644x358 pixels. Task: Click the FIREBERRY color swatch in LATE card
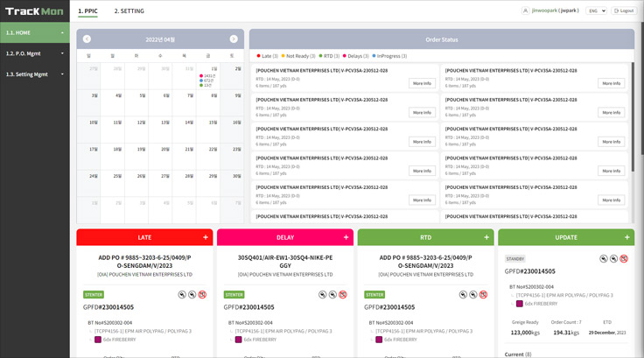(x=98, y=339)
